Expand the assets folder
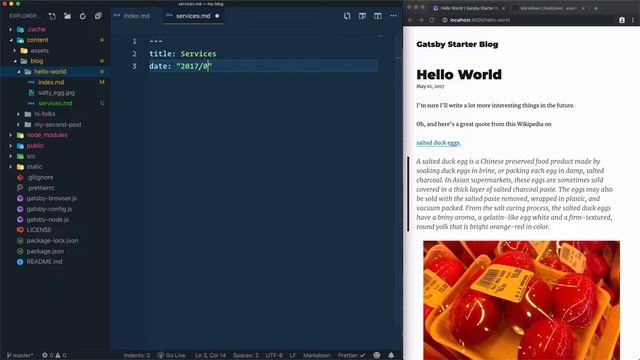This screenshot has width=640, height=360. 15,51
